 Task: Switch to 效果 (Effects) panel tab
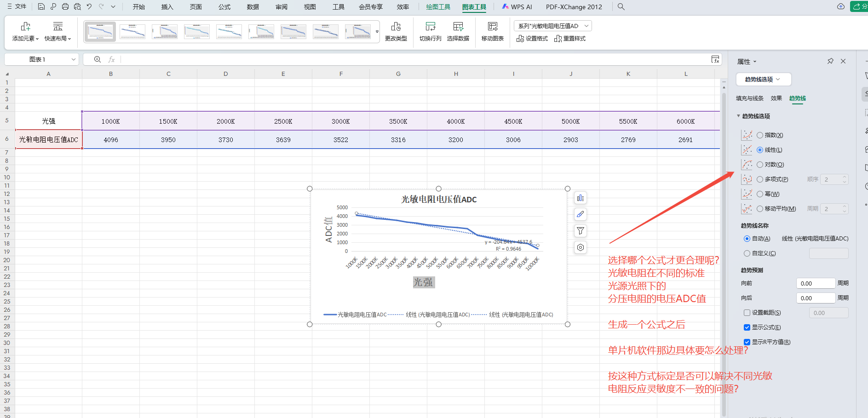(776, 98)
